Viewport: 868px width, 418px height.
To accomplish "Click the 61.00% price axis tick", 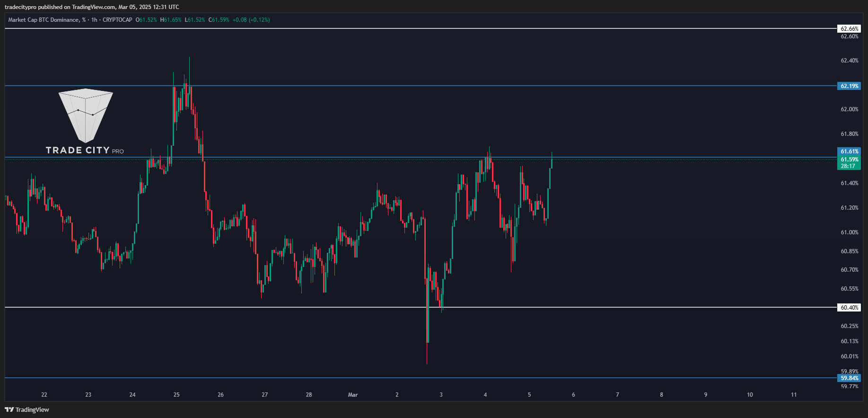I will pos(850,232).
